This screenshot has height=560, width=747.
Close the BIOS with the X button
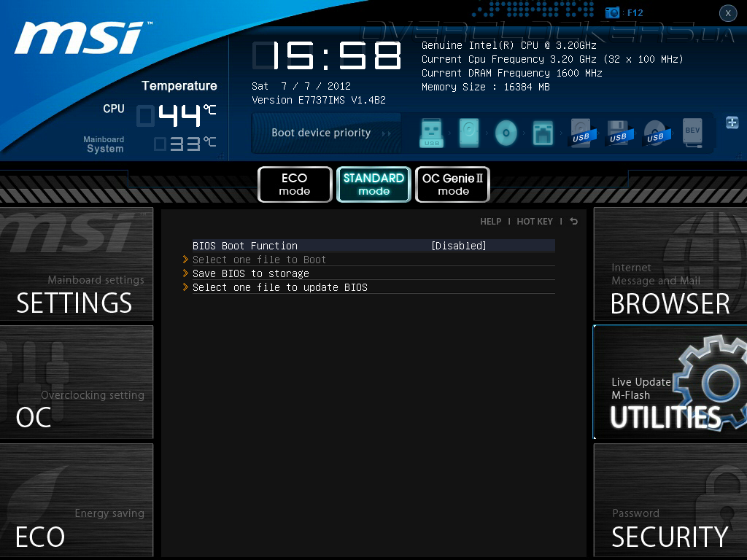[728, 13]
